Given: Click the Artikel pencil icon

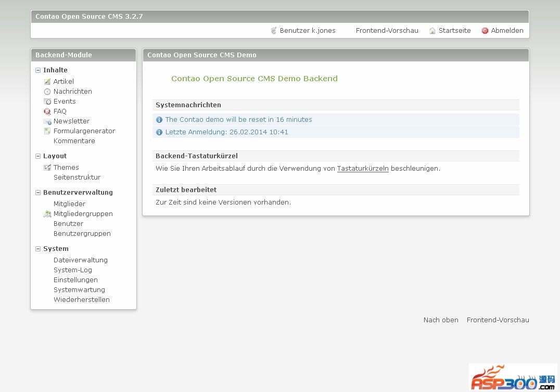Looking at the screenshot, I should (x=47, y=82).
